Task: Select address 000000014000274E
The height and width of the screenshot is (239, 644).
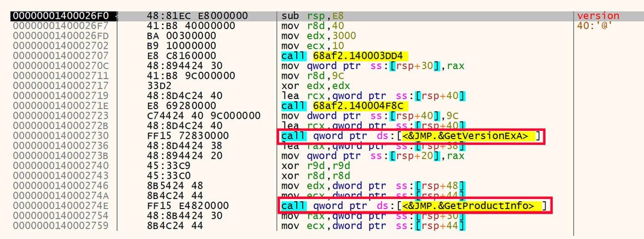Action: coord(61,206)
